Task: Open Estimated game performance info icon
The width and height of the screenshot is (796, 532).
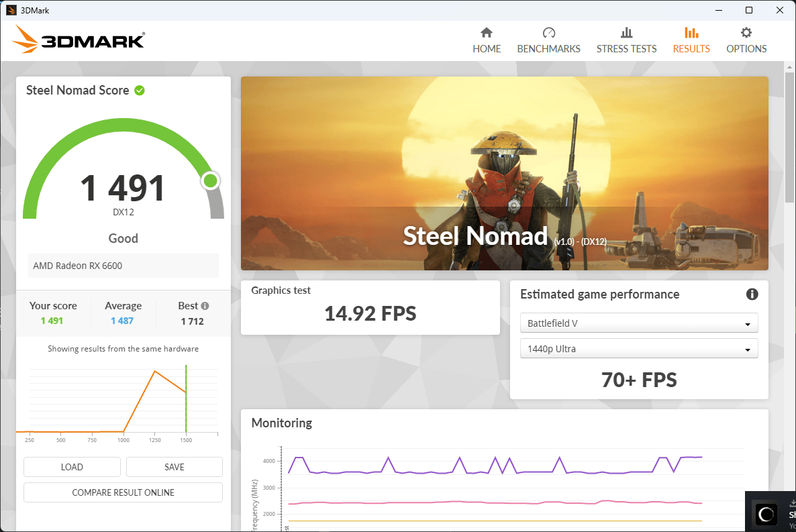Action: 752,294
